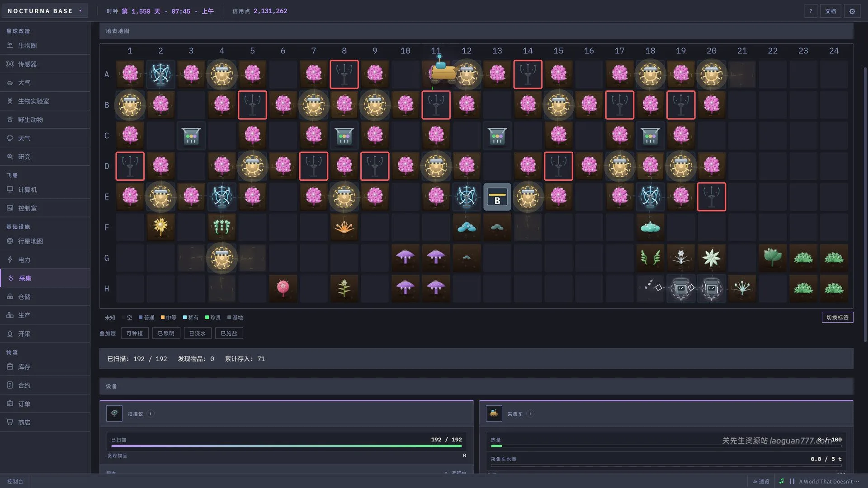Click the 采集车 harvester device icon

(494, 413)
